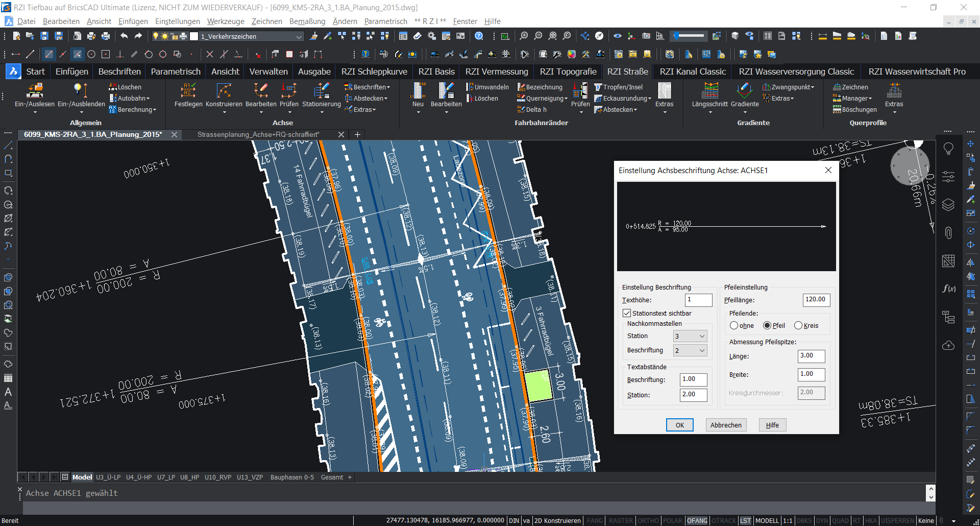The height and width of the screenshot is (526, 980).
Task: Open the Station Nachkommastellen dropdown
Action: (x=690, y=336)
